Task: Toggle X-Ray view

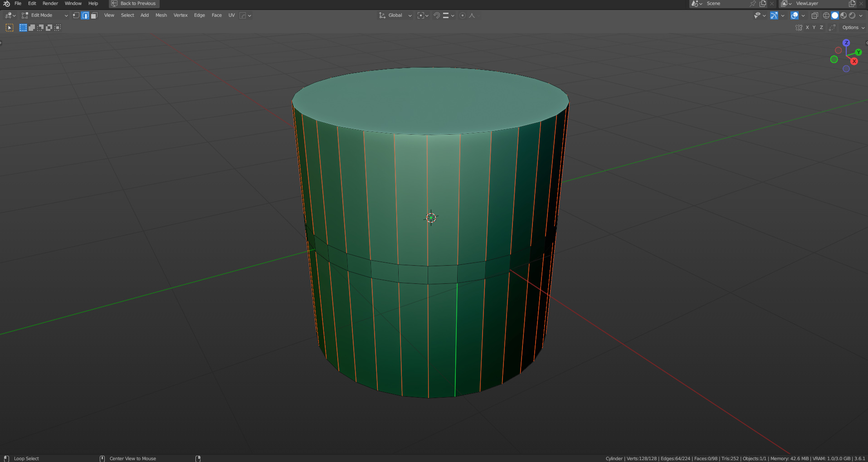Action: 814,15
